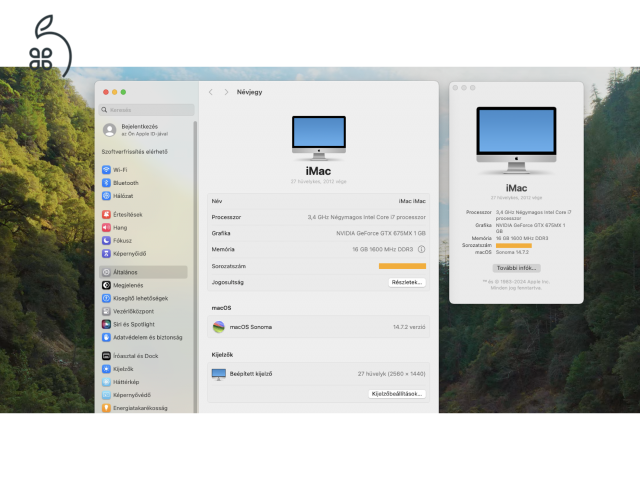Click the Processzor row value

point(367,217)
